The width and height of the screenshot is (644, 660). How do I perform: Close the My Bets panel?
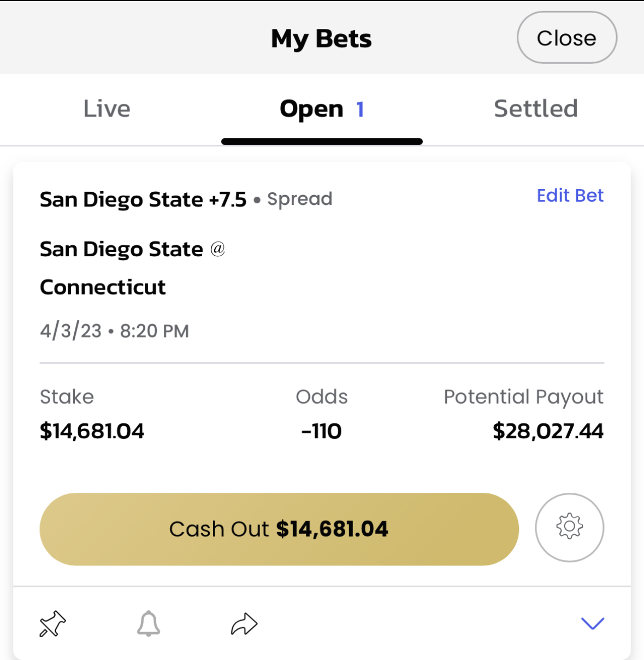click(566, 38)
